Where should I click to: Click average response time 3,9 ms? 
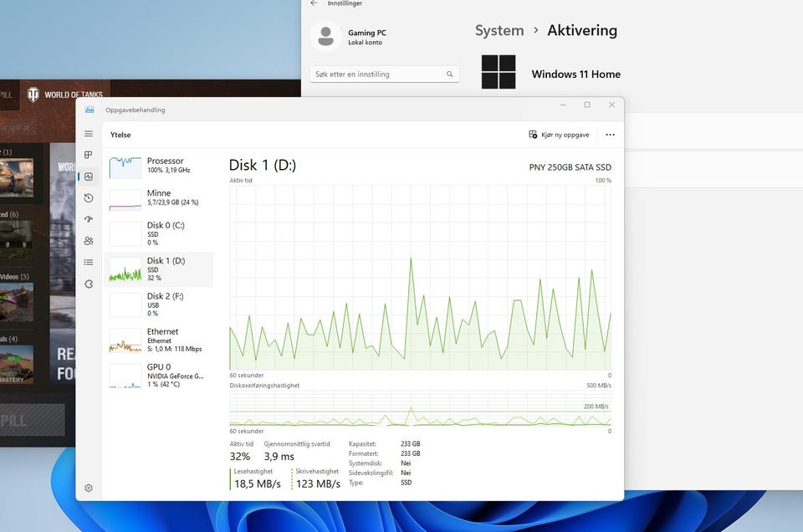click(x=279, y=456)
